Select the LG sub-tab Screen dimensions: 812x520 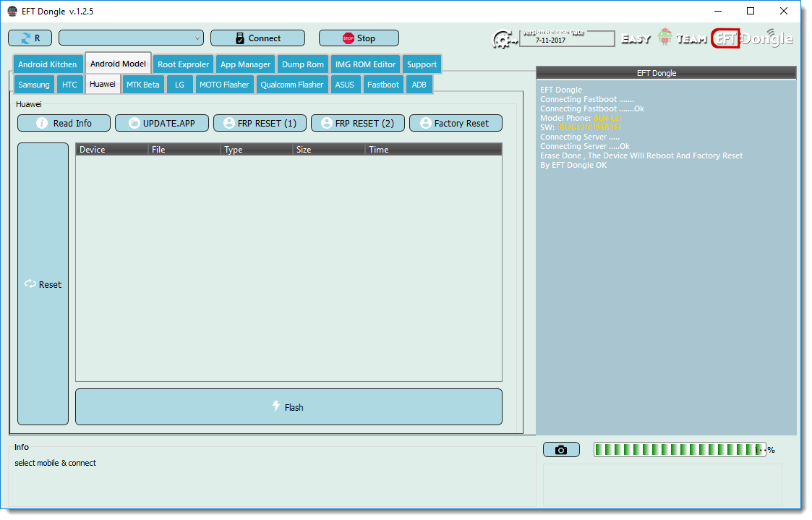pyautogui.click(x=180, y=85)
